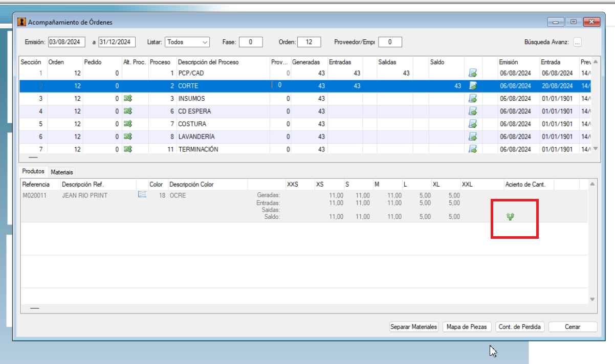Click the document icon in PCP/CAD row

tap(473, 73)
